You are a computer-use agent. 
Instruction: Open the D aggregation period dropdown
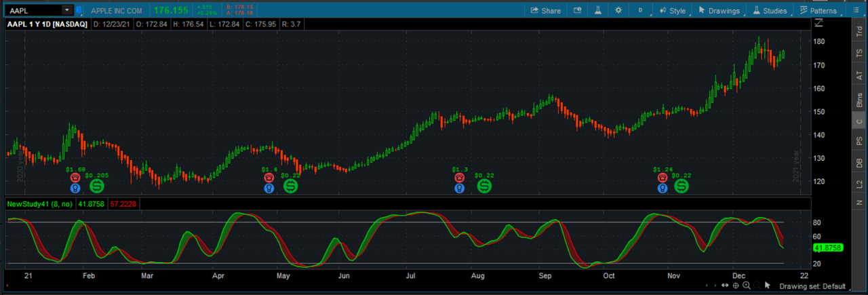639,10
